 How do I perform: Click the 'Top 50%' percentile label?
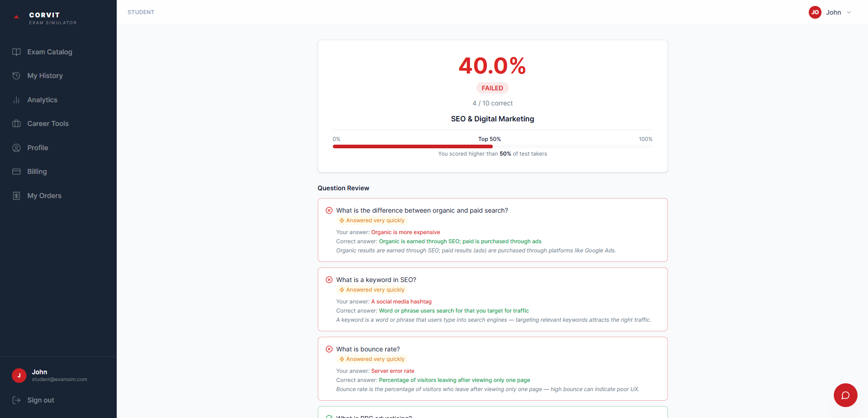pos(490,139)
